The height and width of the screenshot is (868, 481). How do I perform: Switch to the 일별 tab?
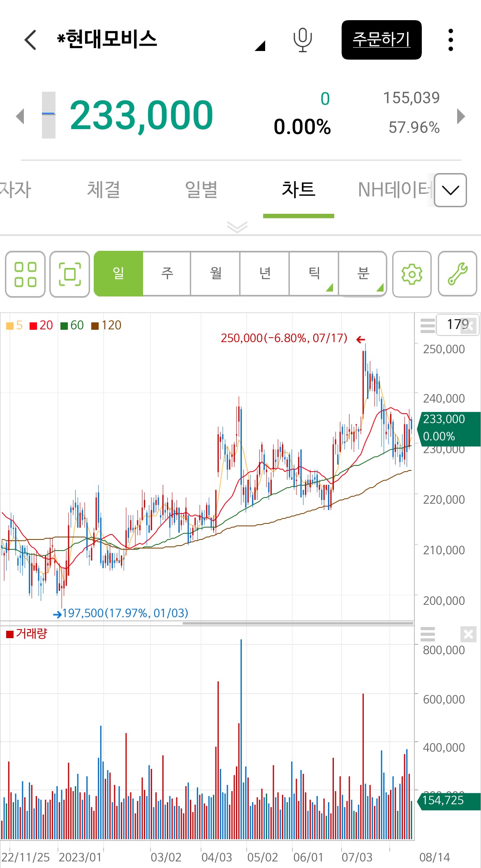[201, 190]
